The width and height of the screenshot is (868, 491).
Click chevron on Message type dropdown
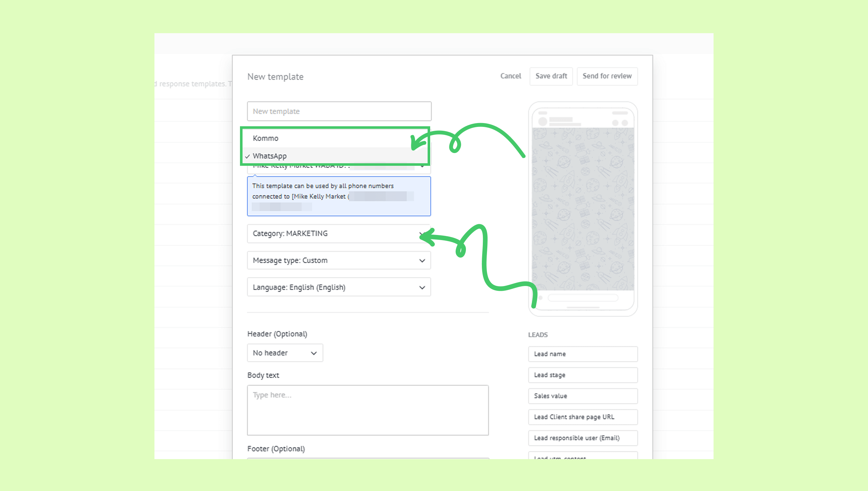(422, 261)
